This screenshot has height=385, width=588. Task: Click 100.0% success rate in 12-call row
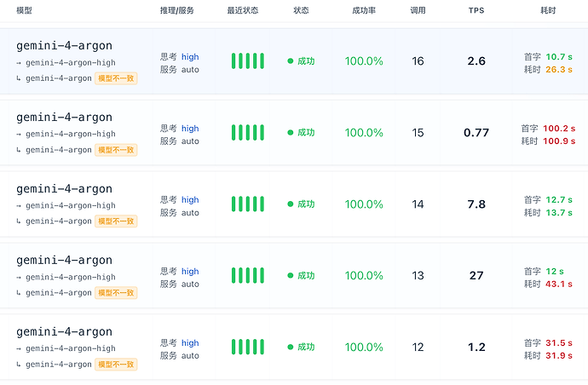364,348
